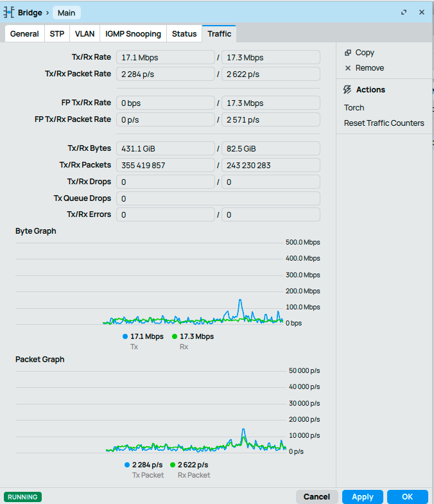The height and width of the screenshot is (504, 434).
Task: Click the Remove X icon
Action: point(348,68)
